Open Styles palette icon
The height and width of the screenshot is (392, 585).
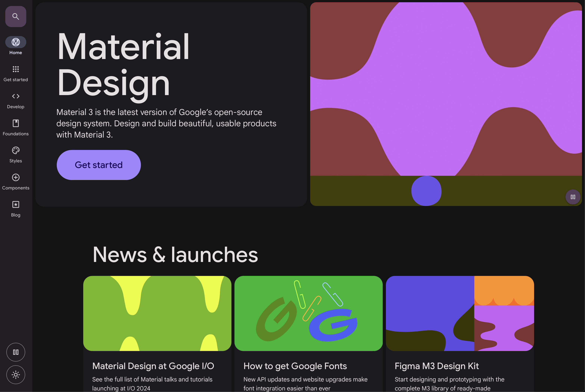pyautogui.click(x=16, y=150)
